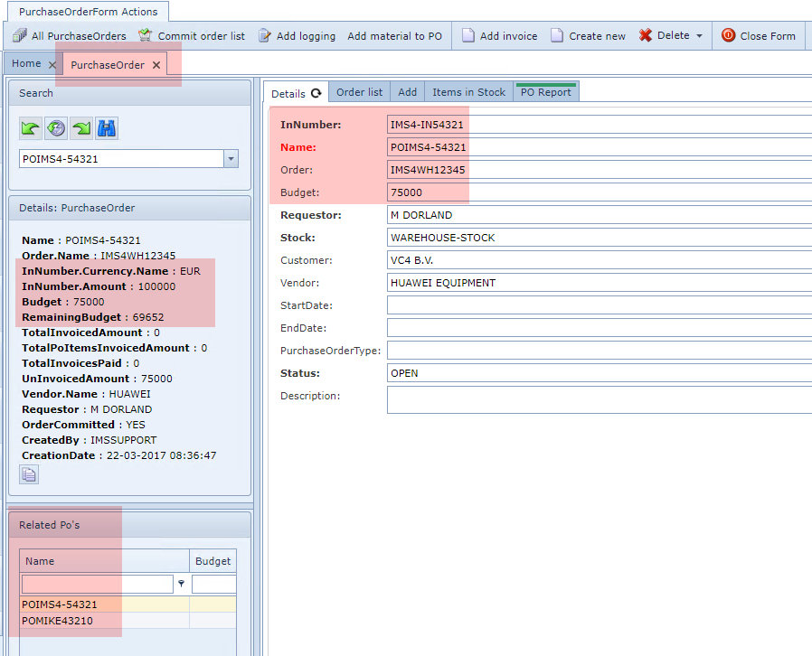
Task: Select the POMIKE43210 row in Related Po's
Action: pyautogui.click(x=58, y=621)
